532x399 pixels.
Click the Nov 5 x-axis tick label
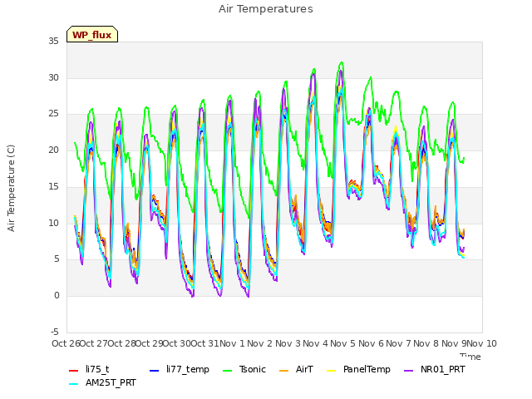343,343
